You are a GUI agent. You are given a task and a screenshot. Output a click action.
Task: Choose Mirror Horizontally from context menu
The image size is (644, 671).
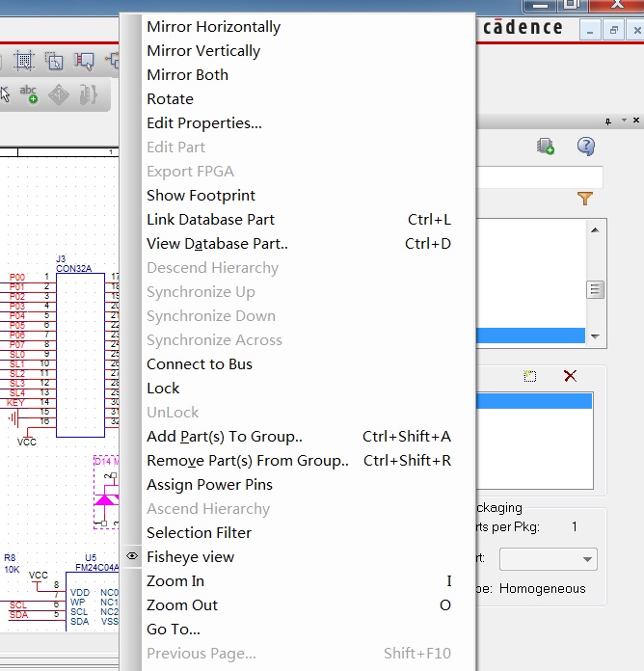coord(213,27)
